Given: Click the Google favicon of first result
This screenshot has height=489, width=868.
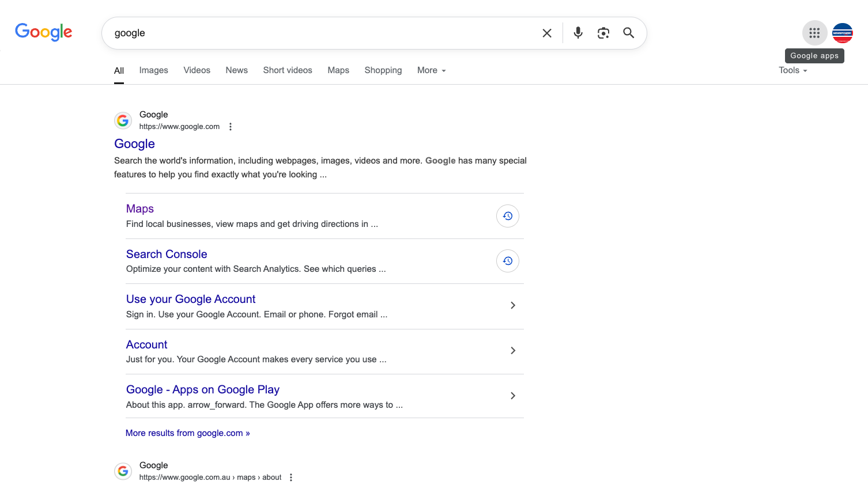Looking at the screenshot, I should tap(123, 120).
